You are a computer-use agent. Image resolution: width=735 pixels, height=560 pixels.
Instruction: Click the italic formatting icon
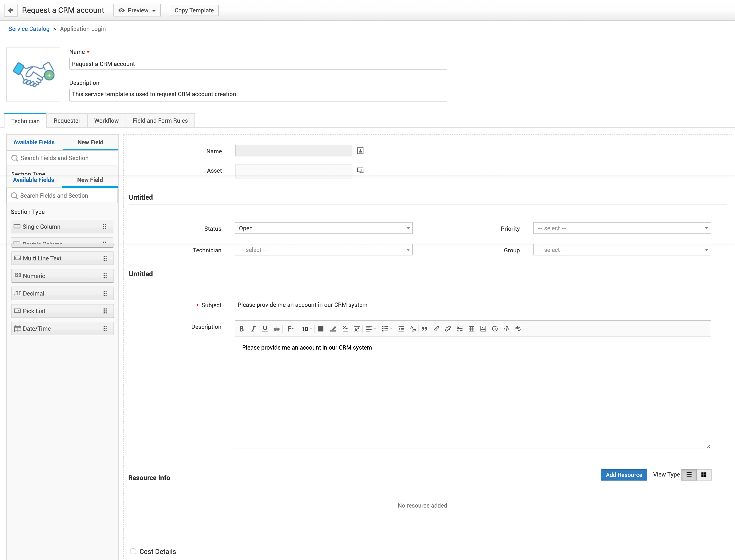coord(253,329)
